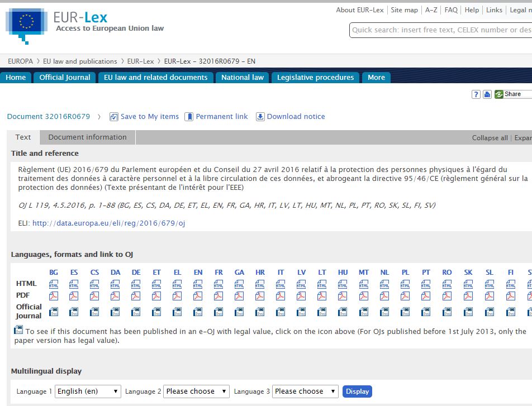Open the More menu
532x406 pixels.
[x=376, y=77]
